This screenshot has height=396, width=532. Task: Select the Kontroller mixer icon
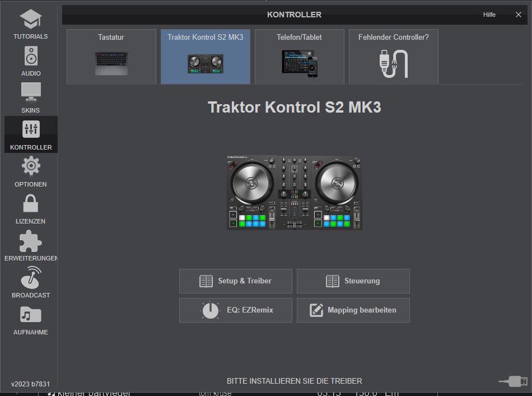pyautogui.click(x=31, y=129)
